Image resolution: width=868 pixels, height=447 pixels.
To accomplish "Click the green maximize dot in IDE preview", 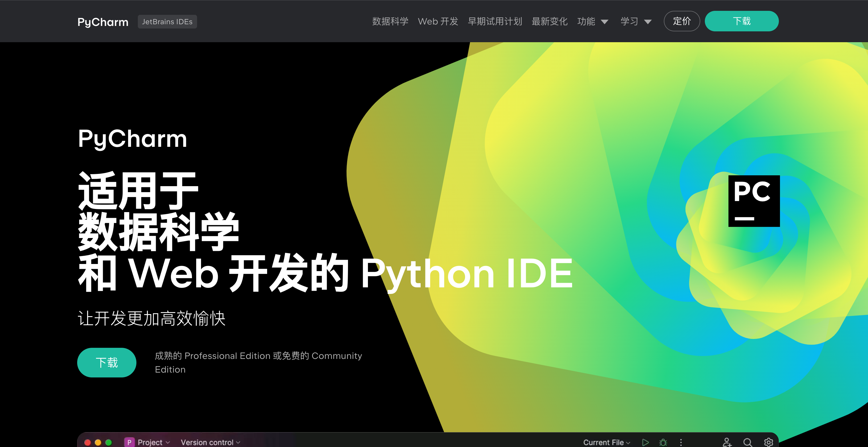I will click(108, 442).
